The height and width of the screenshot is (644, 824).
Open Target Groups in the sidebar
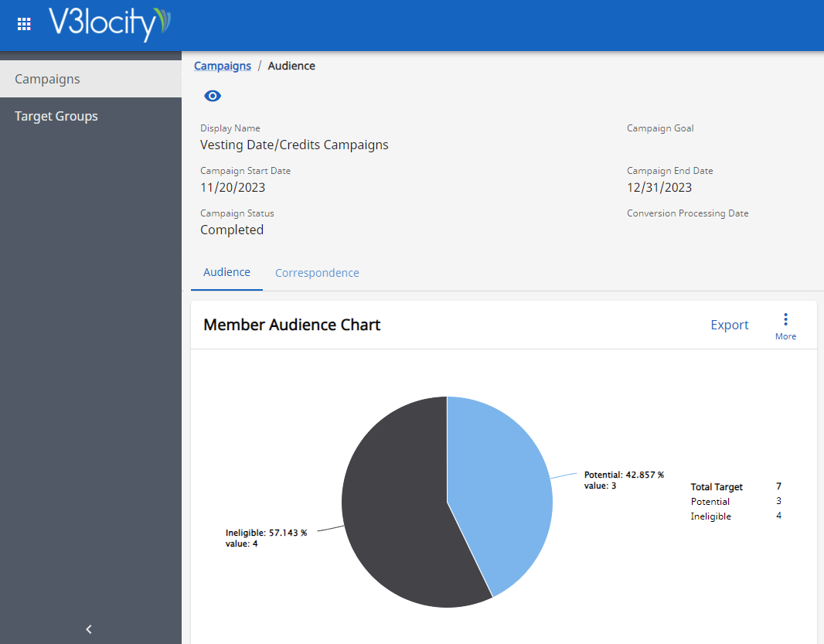point(56,116)
